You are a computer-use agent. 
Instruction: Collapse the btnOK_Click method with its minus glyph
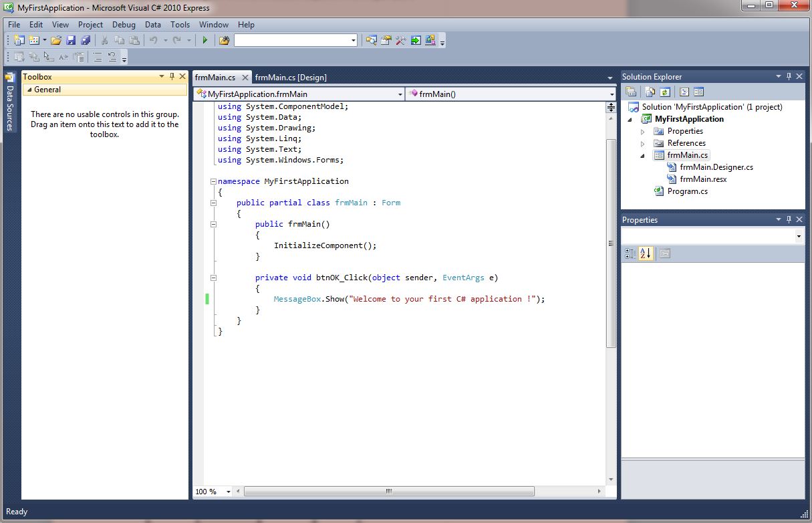[x=213, y=277]
